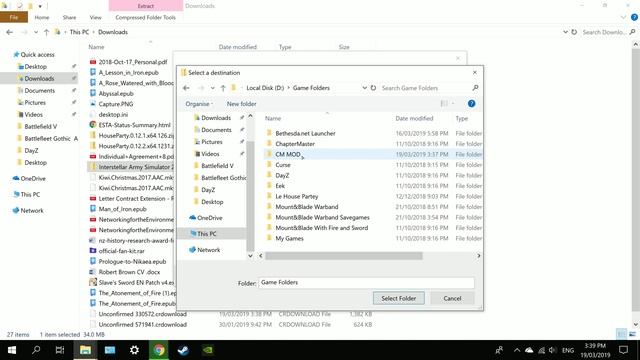640x360 pixels.
Task: Sort by Name column in dialog
Action: click(273, 118)
